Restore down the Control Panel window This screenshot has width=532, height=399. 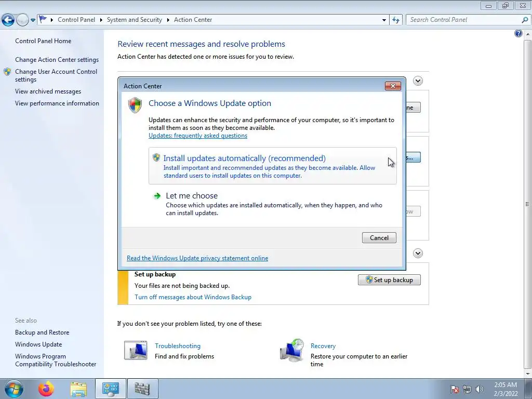[x=506, y=6]
